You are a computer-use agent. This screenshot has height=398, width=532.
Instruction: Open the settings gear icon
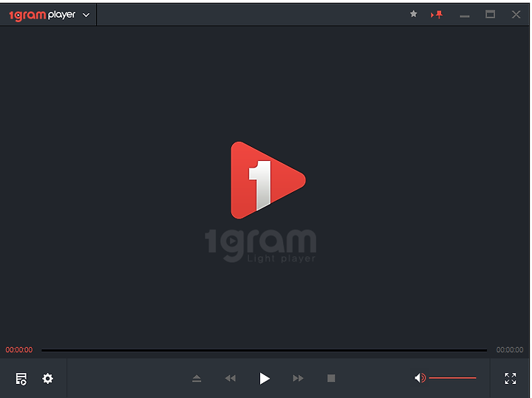click(47, 378)
